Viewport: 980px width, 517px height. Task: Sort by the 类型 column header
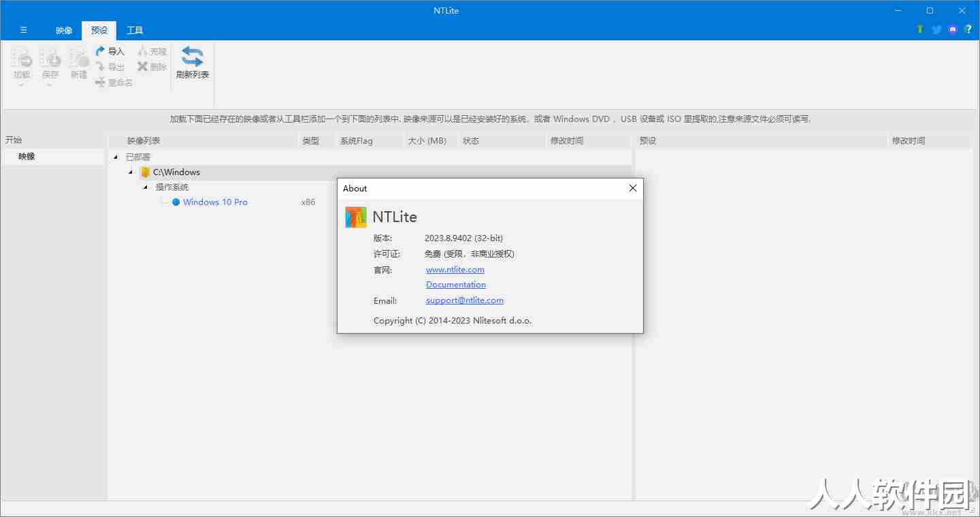click(x=317, y=141)
